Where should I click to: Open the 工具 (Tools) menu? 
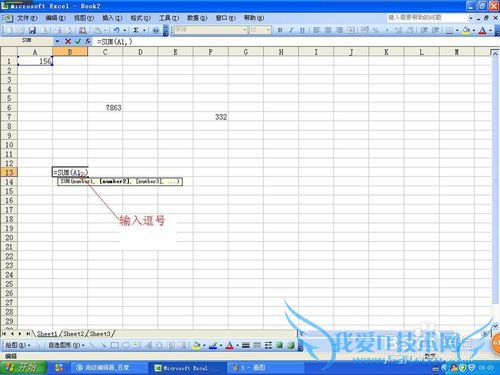pos(169,18)
